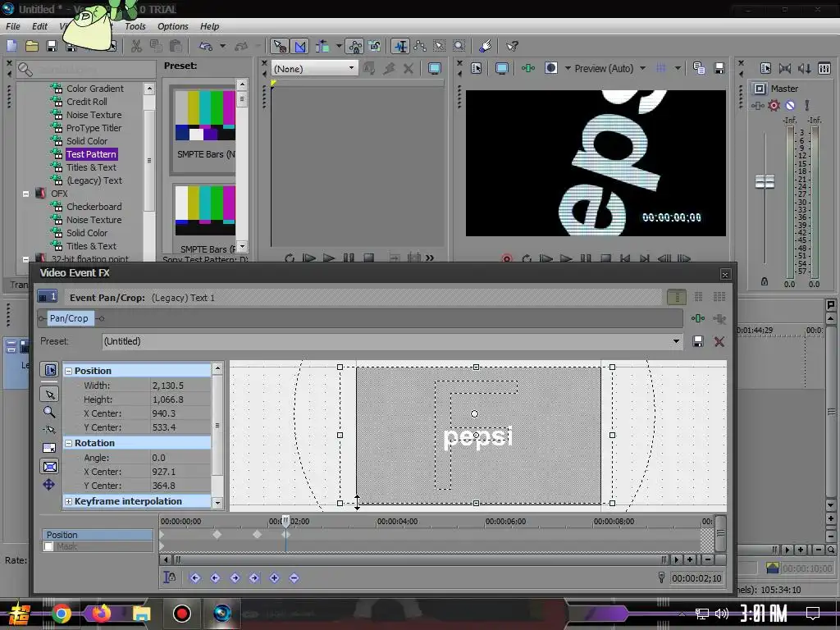Open a project with the folder icon
The width and height of the screenshot is (840, 630).
pyautogui.click(x=32, y=46)
